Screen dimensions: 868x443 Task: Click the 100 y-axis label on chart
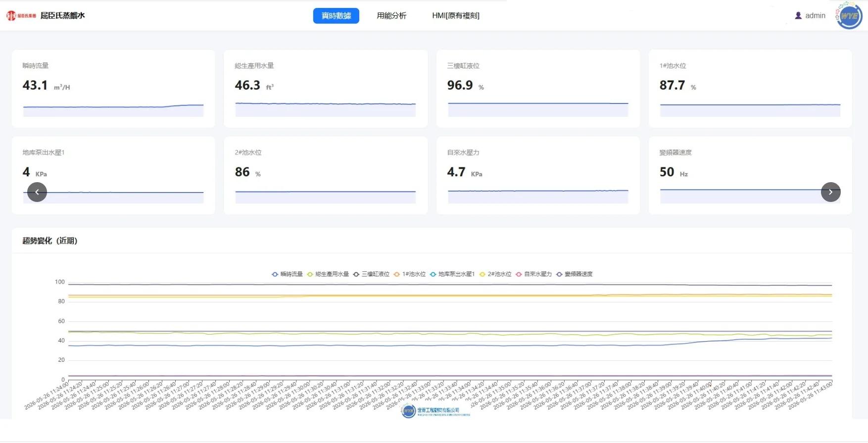(60, 282)
